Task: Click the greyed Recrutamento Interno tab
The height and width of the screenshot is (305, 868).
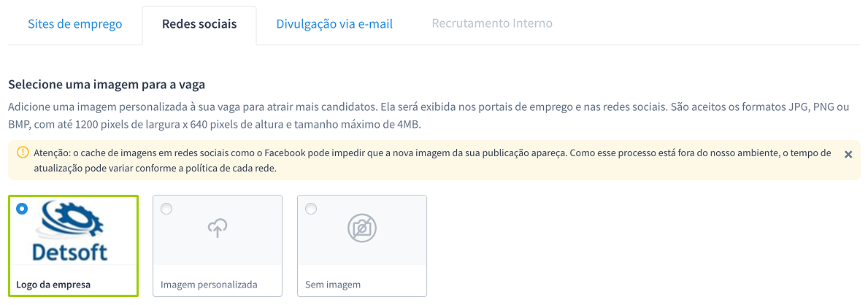Action: (x=492, y=23)
